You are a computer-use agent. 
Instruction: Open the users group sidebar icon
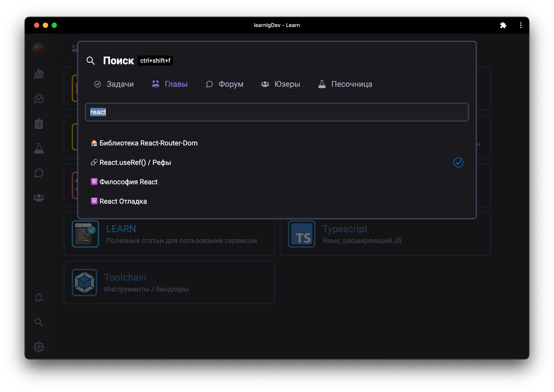39,198
